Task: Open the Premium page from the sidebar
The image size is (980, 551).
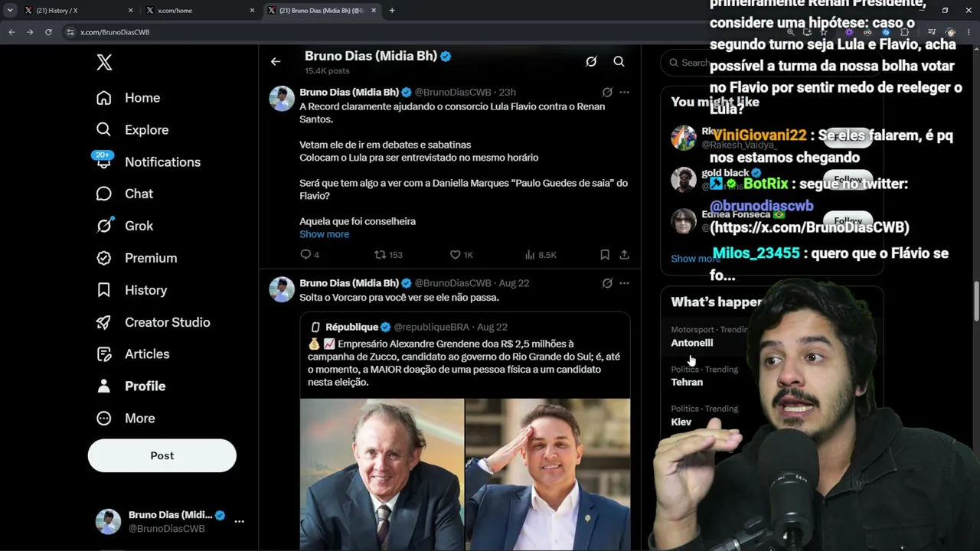Action: click(x=136, y=259)
